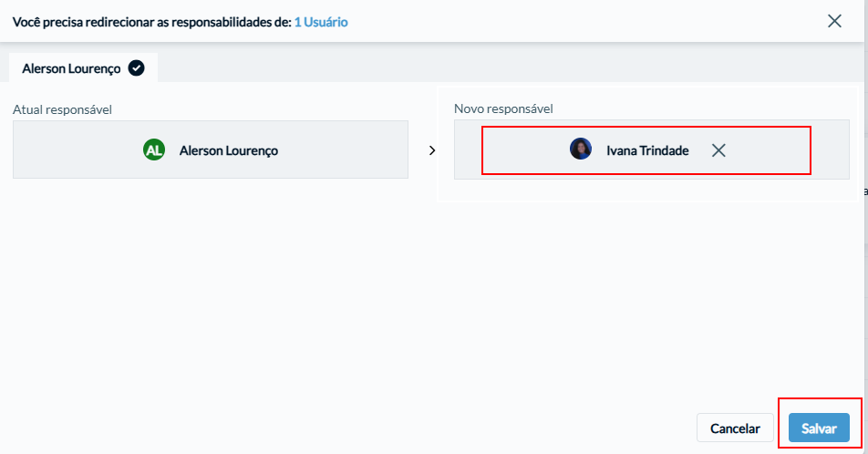Click the Ivana Trindade name text

pos(647,150)
